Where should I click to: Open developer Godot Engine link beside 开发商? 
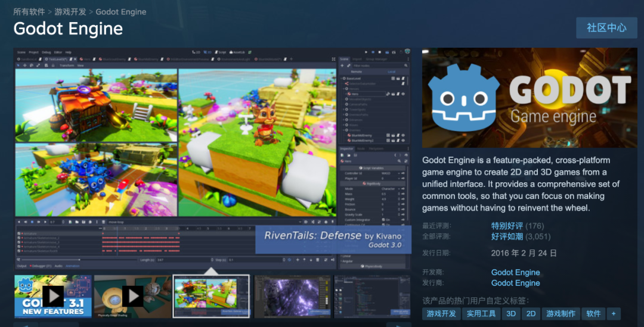click(515, 272)
